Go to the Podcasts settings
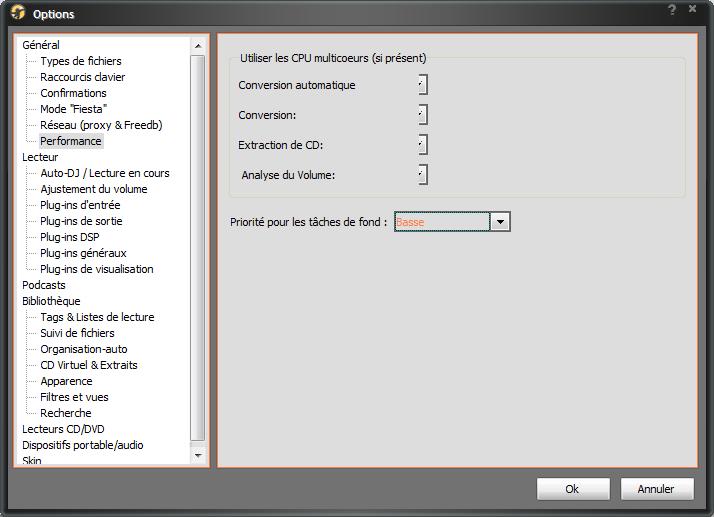Viewport: 714px width, 517px height. click(x=43, y=285)
